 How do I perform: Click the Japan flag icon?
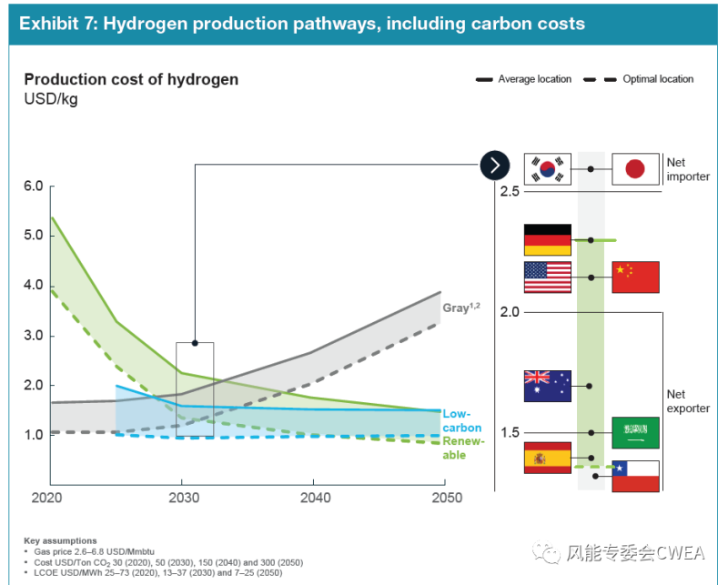(x=634, y=169)
